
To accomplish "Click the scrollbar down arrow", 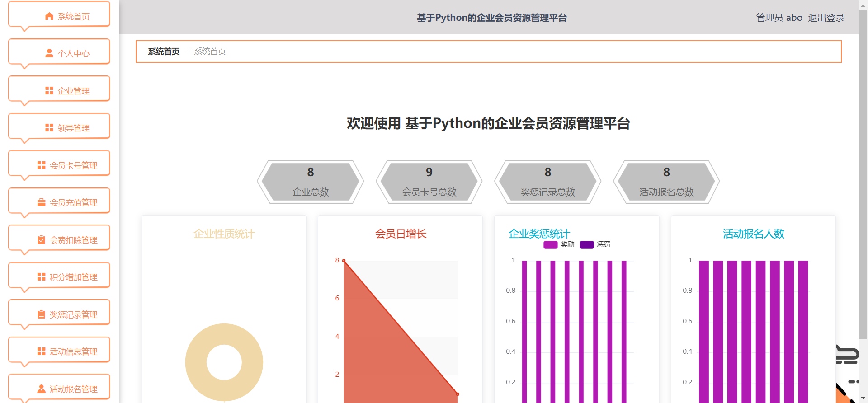I will (x=863, y=398).
